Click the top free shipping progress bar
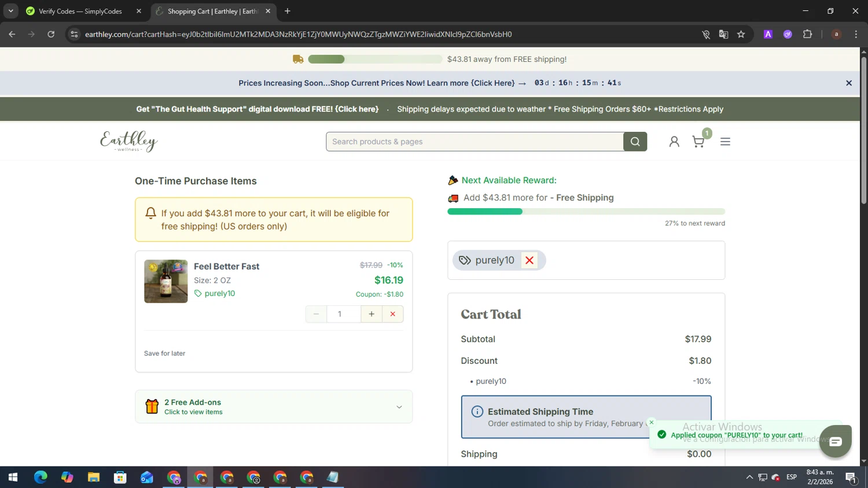868x488 pixels. [375, 59]
